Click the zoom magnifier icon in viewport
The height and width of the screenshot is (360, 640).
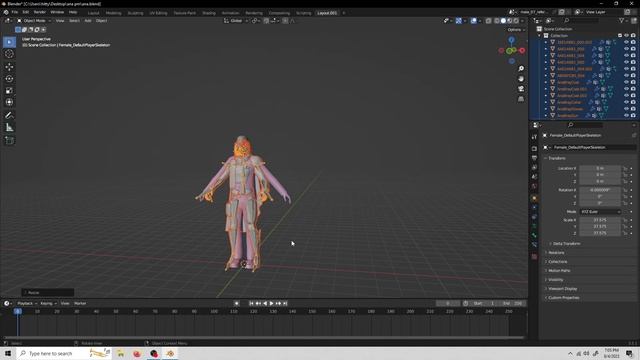click(521, 69)
